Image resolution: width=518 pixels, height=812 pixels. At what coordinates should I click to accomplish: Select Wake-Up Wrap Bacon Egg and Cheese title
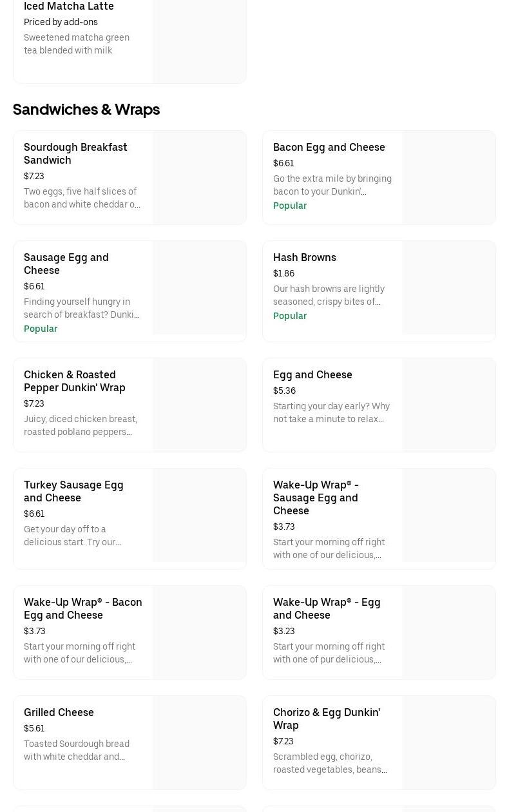pyautogui.click(x=83, y=608)
